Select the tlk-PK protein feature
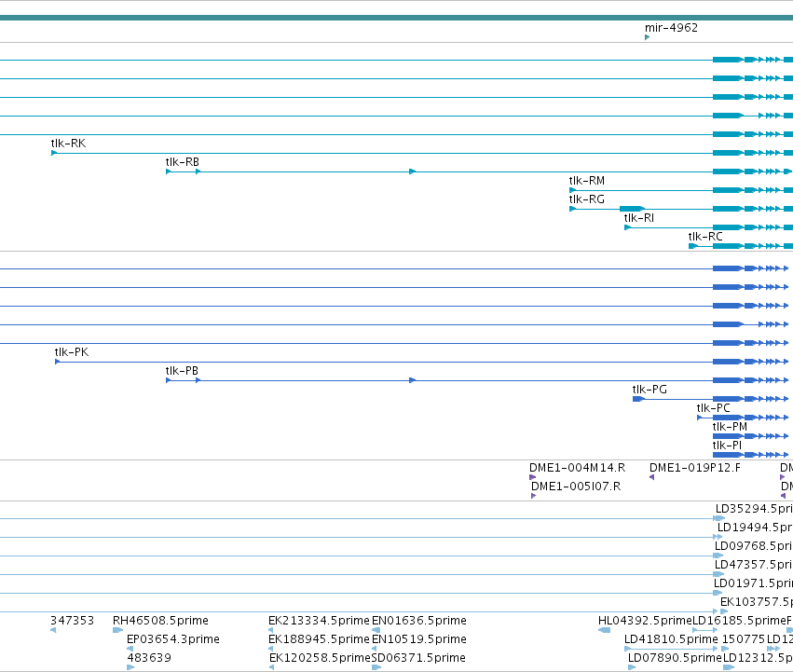The width and height of the screenshot is (793, 672). pos(72,352)
